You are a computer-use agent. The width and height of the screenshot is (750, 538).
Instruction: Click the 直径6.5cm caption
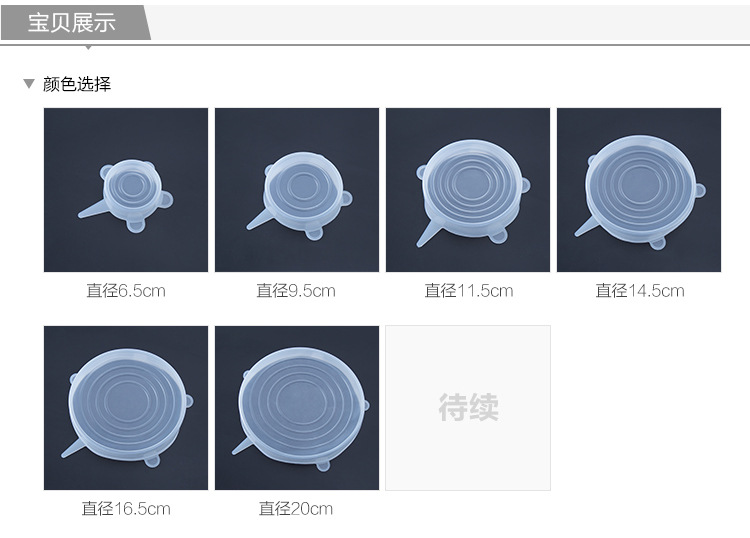coord(126,291)
